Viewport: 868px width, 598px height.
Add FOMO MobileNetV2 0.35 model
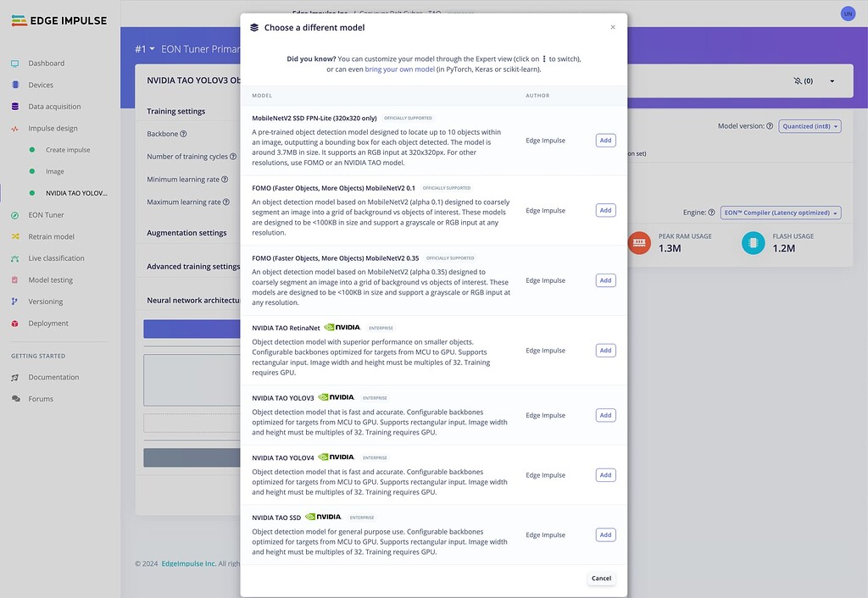point(605,280)
